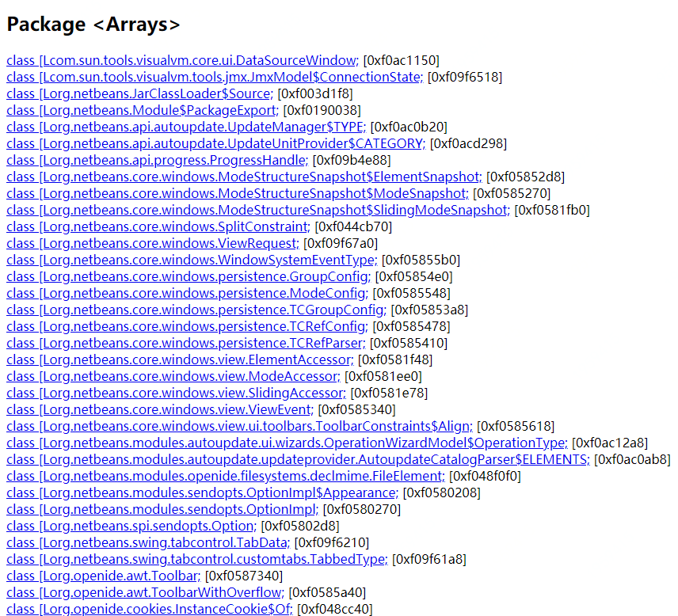The width and height of the screenshot is (678, 616).
Task: Follow the TCRefParser class link
Action: pyautogui.click(x=186, y=344)
